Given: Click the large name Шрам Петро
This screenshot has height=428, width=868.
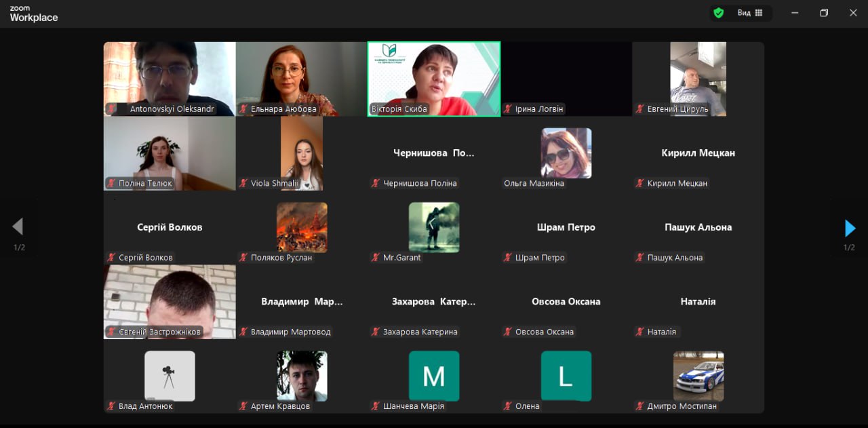Looking at the screenshot, I should tap(566, 227).
